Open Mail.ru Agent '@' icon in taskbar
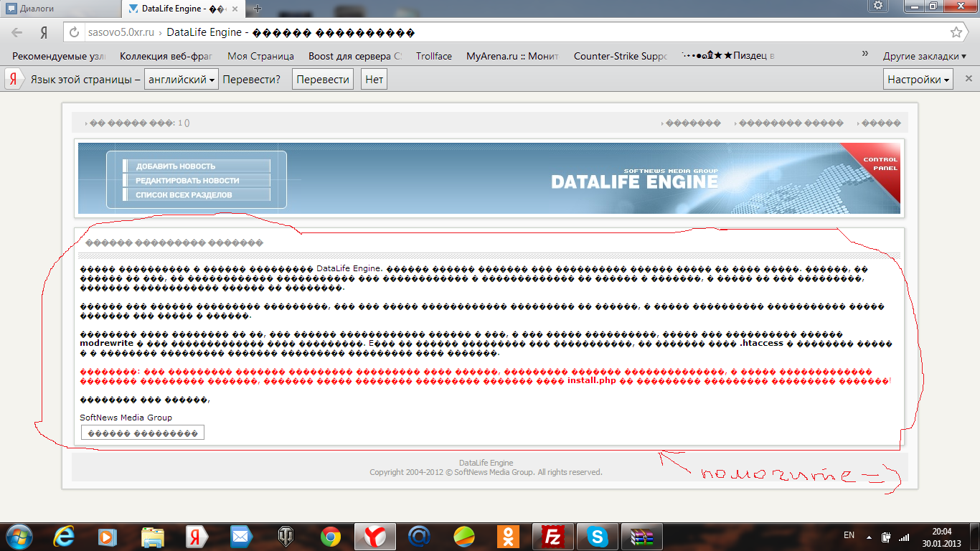This screenshot has width=980, height=551. tap(419, 536)
